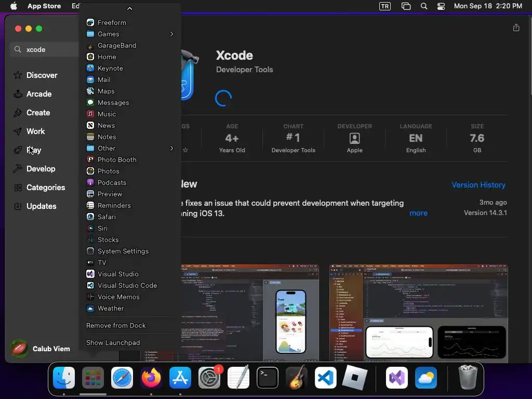Click the scroll-up arrow atop the menu
Viewport: 532px width, 399px height.
[129, 8]
